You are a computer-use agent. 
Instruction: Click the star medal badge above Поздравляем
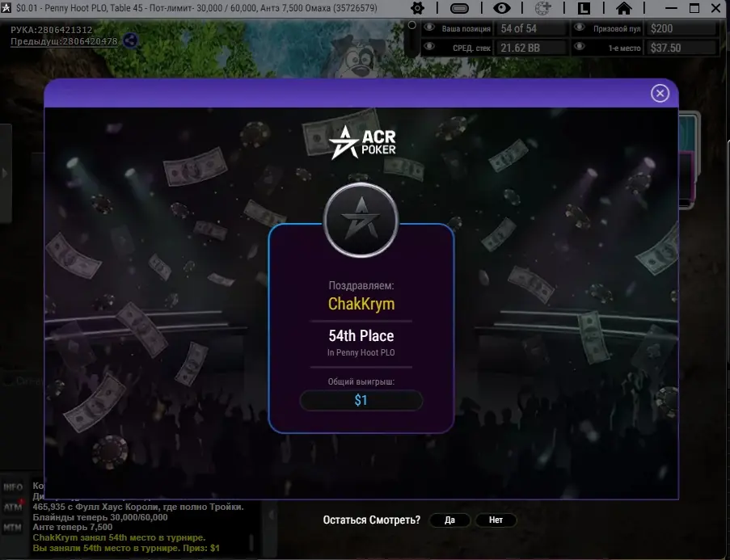tap(361, 220)
